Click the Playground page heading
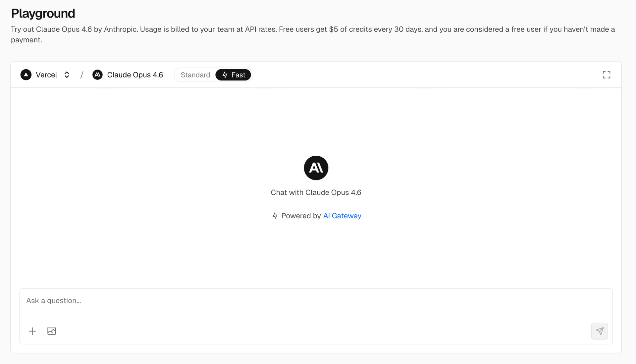Screen dimensions: 636x364 click(43, 14)
